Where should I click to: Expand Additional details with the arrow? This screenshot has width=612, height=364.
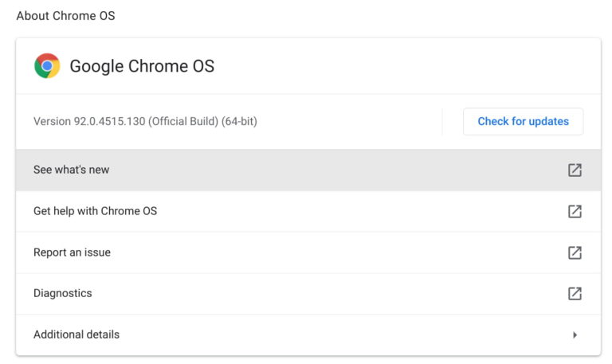point(575,335)
